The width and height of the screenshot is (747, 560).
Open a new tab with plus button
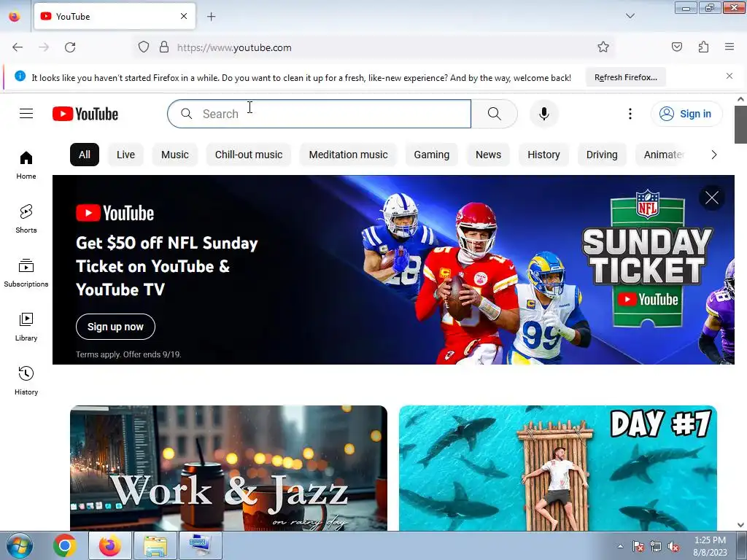pos(211,17)
